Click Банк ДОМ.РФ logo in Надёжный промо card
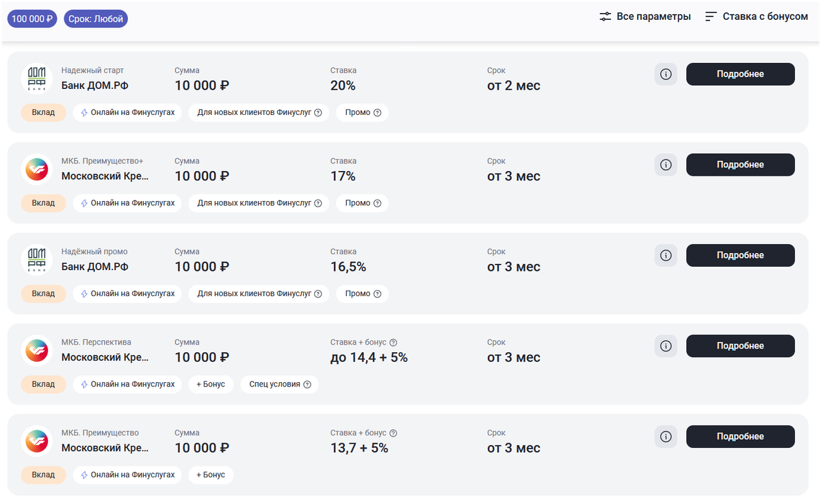The image size is (821, 504). (x=36, y=260)
